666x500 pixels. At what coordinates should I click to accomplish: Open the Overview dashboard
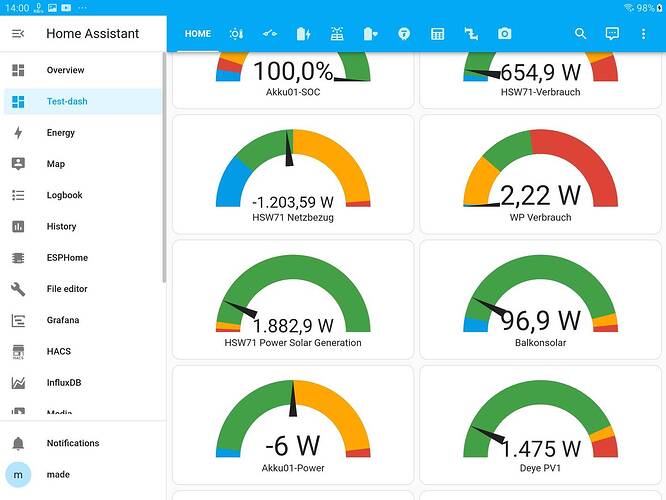coord(83,70)
